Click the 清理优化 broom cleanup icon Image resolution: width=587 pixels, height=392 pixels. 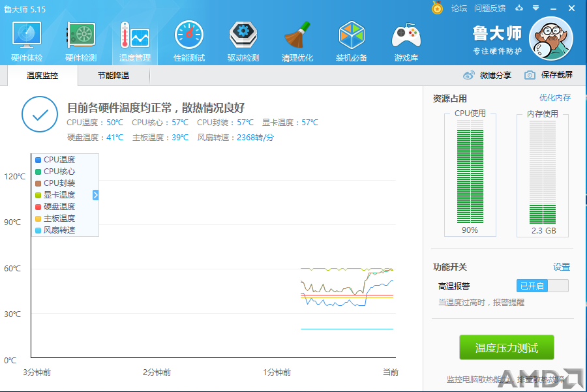point(297,35)
